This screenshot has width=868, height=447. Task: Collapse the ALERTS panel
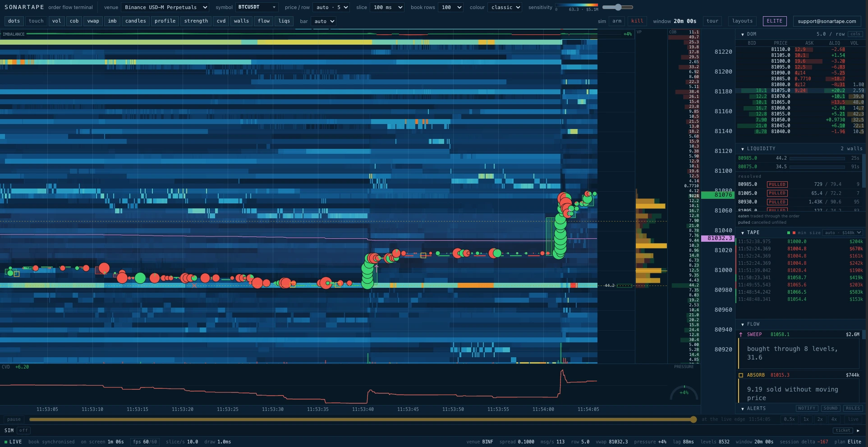coord(743,409)
